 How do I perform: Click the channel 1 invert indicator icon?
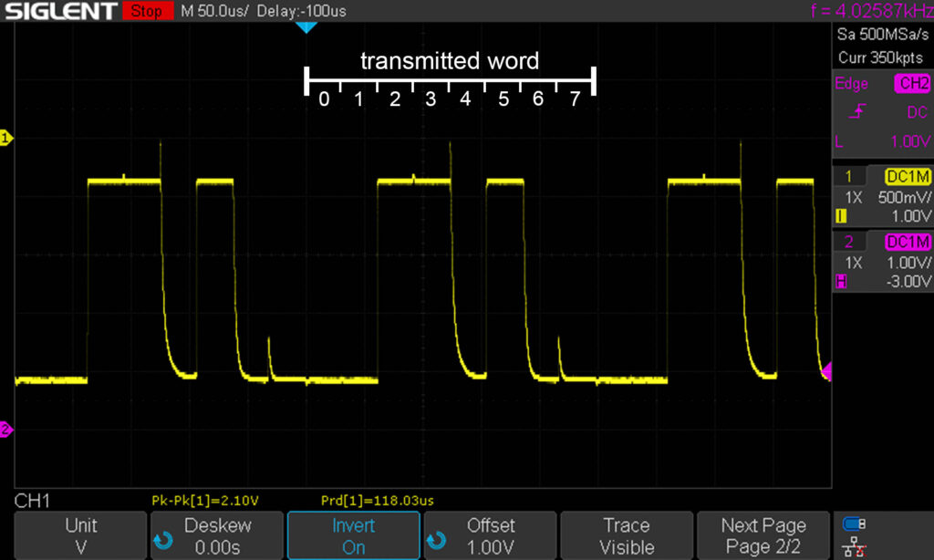tap(841, 216)
